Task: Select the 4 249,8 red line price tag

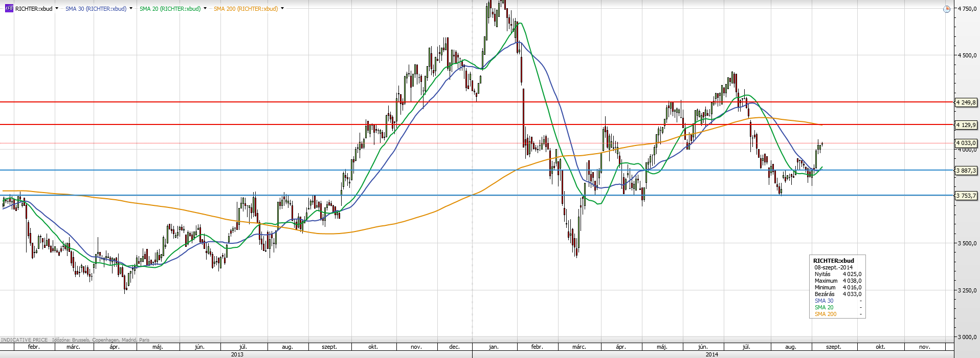Action: click(x=966, y=102)
